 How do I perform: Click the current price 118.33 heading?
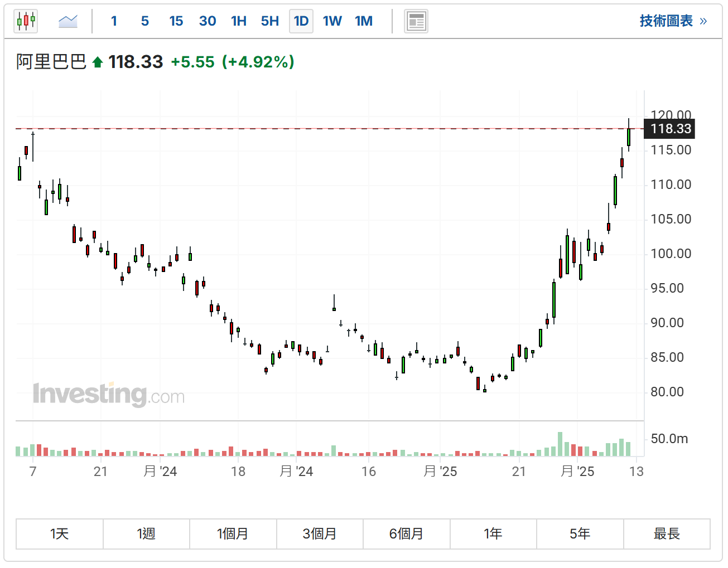coord(136,62)
